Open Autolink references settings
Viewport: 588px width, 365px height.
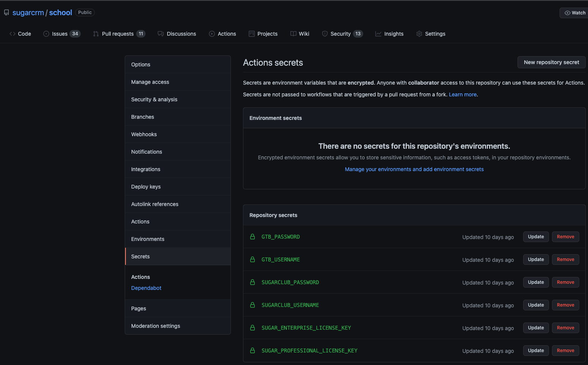178,204
